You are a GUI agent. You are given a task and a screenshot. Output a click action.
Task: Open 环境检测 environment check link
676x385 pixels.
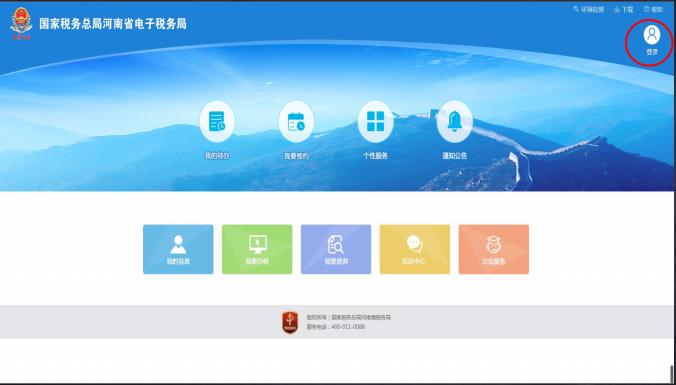click(588, 9)
